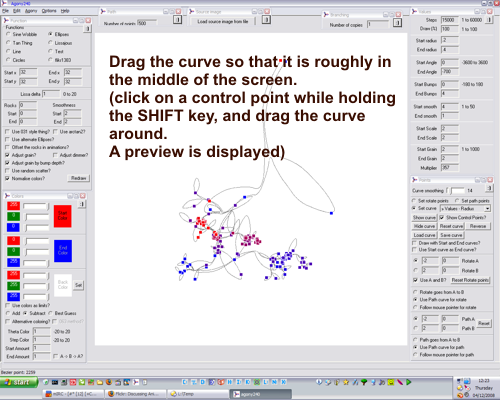This screenshot has height=400, width=500.
Task: Click the Points panel collapse button
Action: (489, 189)
